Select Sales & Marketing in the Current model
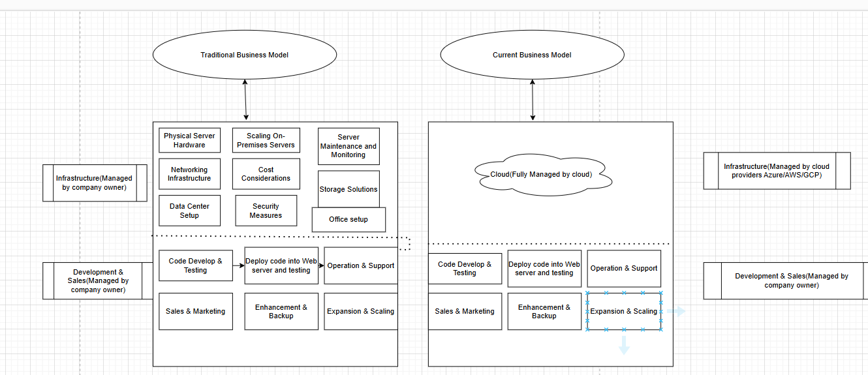The width and height of the screenshot is (868, 375). [x=465, y=312]
